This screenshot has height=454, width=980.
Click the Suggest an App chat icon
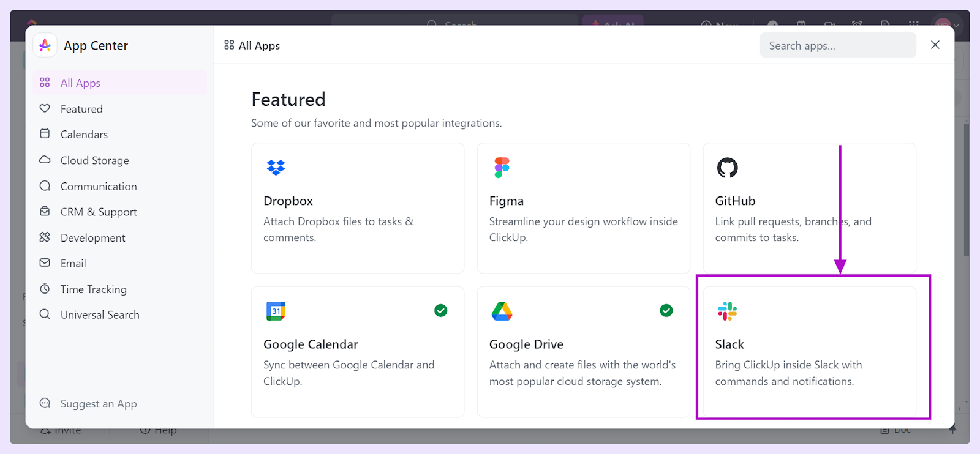click(x=45, y=403)
